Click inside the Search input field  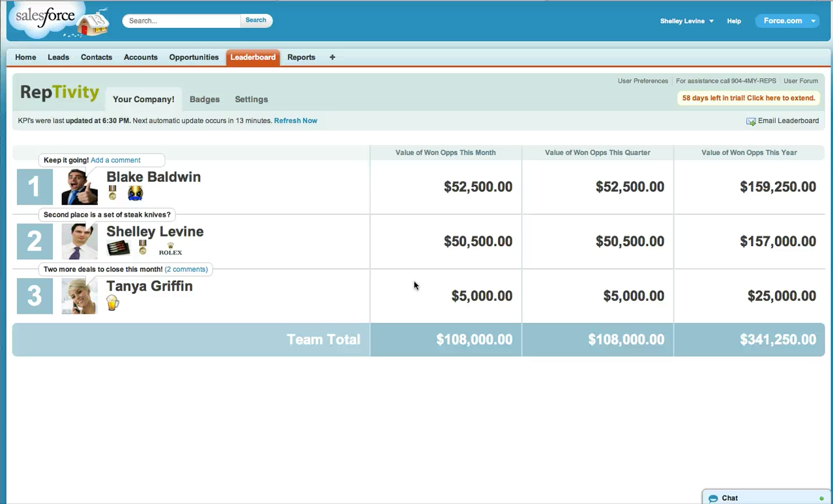click(x=181, y=20)
